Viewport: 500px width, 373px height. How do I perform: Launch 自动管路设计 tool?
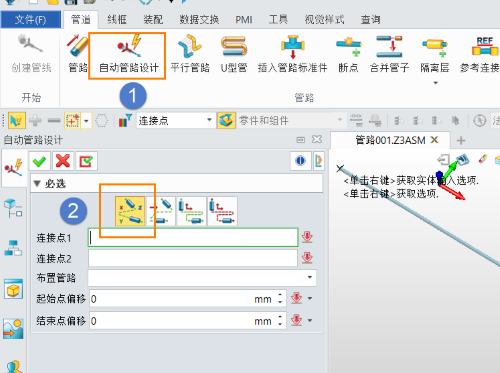pyautogui.click(x=129, y=53)
